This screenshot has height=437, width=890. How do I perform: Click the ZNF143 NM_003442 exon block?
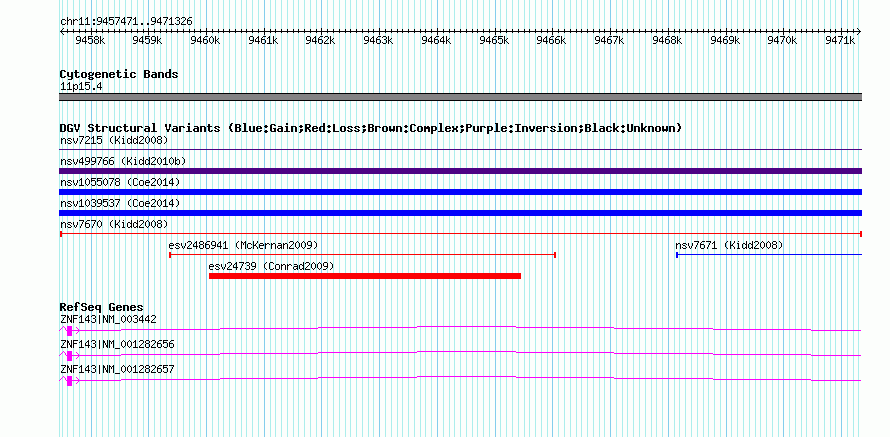69,331
